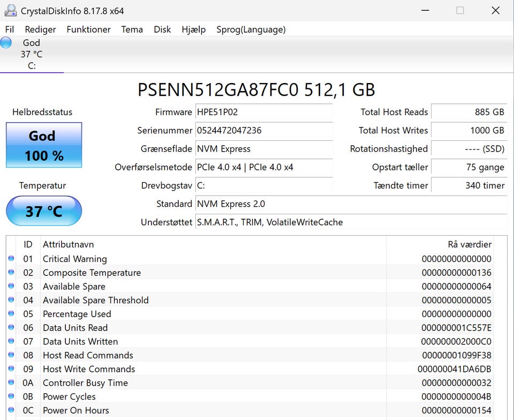Click the God 100 % health status button
Screen dimensions: 514x420
tap(44, 145)
